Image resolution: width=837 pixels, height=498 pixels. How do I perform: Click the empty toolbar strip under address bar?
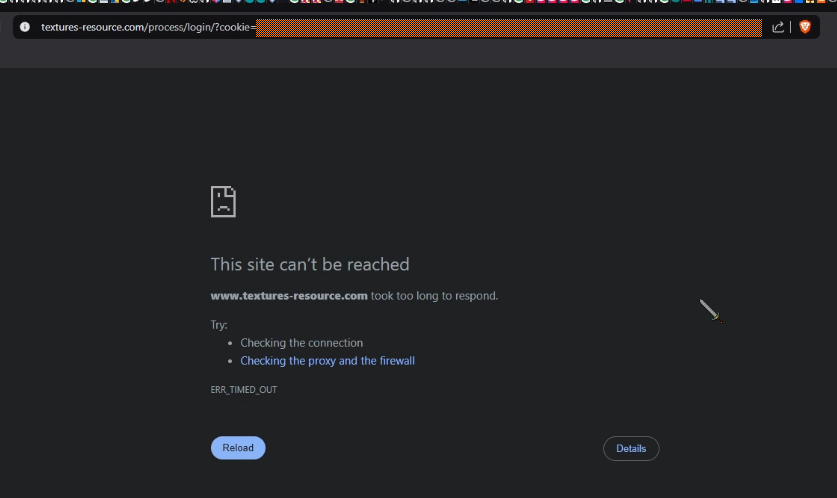[418, 55]
